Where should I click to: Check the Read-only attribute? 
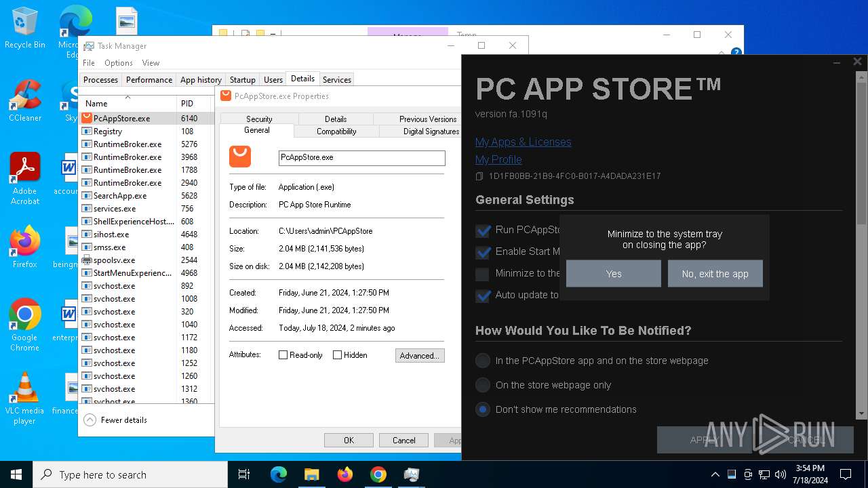(283, 354)
